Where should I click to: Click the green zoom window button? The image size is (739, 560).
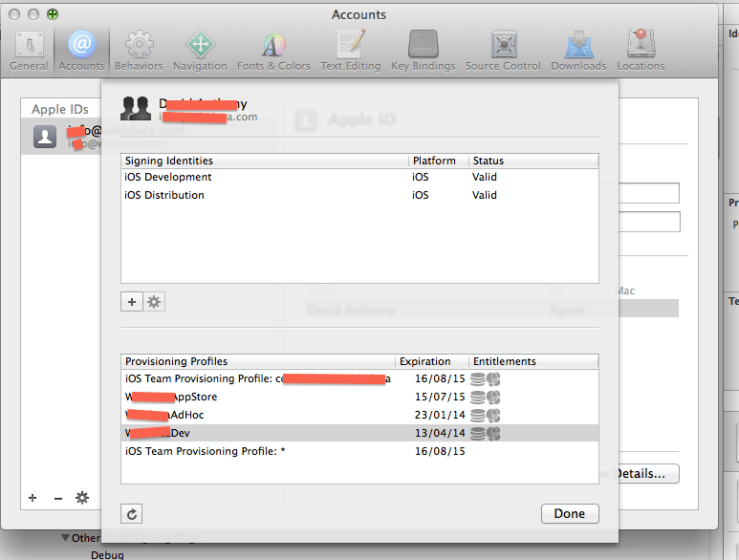[53, 14]
